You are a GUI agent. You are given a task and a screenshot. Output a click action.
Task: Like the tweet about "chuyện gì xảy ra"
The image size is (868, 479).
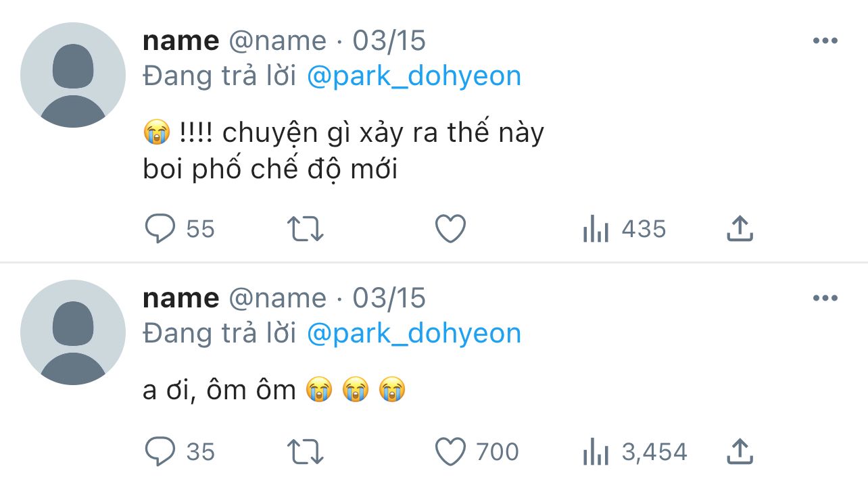click(450, 229)
